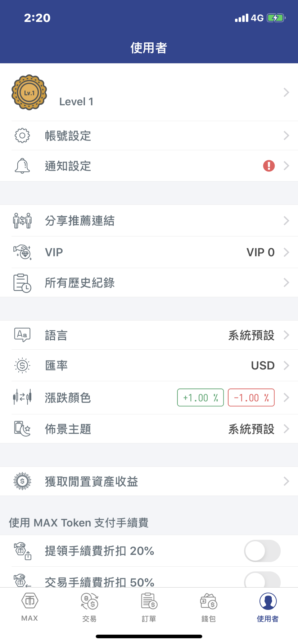Tap the red notification alert icon
Viewport: 298px width, 644px height.
coord(269,166)
